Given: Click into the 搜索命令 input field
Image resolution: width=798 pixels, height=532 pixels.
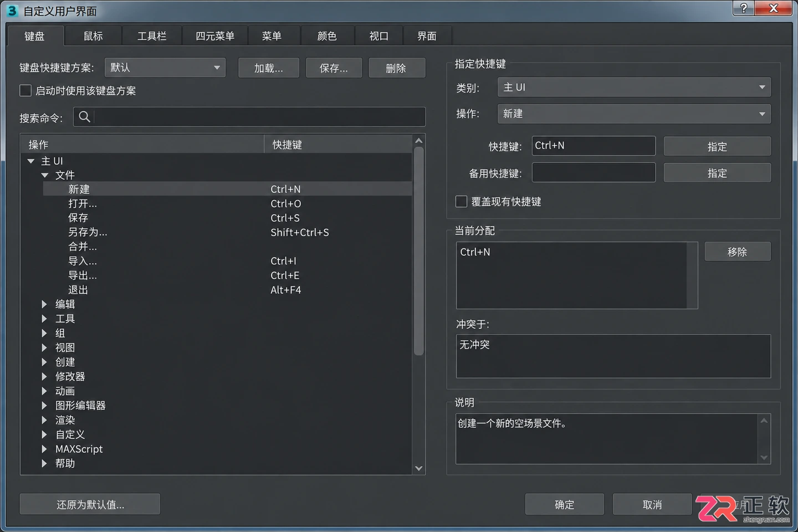Looking at the screenshot, I should click(249, 116).
